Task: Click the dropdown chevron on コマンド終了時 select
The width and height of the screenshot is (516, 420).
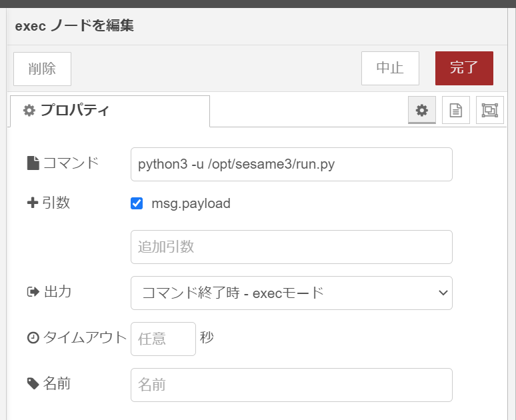Action: [443, 293]
